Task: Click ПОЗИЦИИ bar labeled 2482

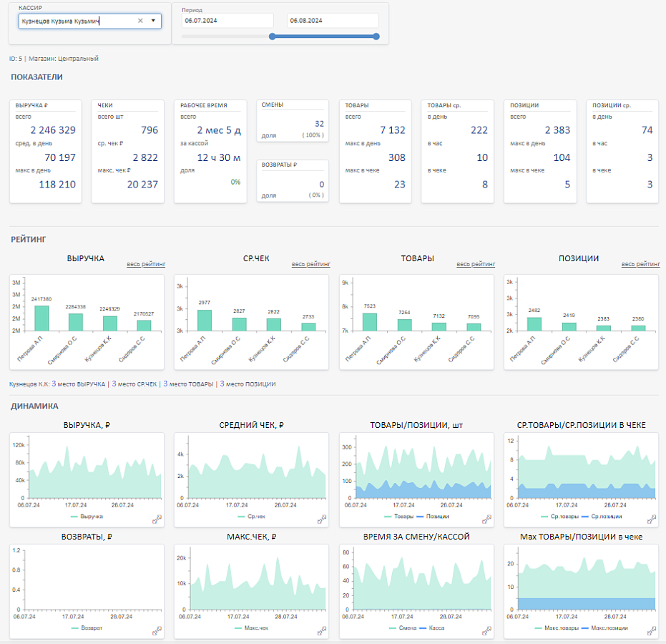Action: coord(534,324)
